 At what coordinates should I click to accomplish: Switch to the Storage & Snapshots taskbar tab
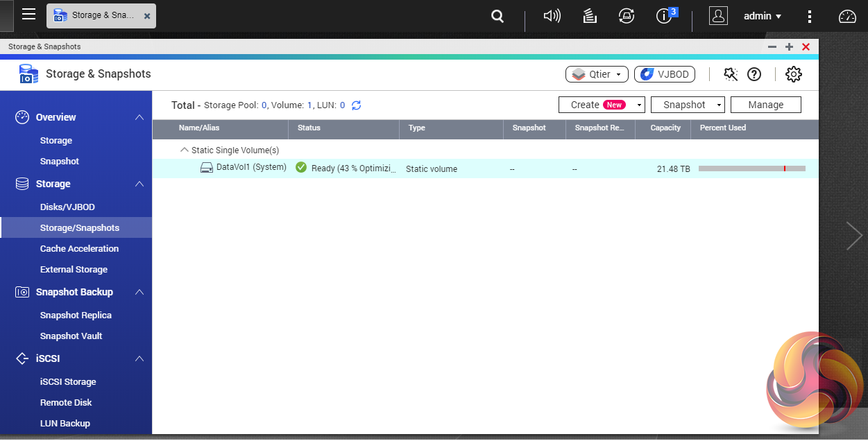101,15
